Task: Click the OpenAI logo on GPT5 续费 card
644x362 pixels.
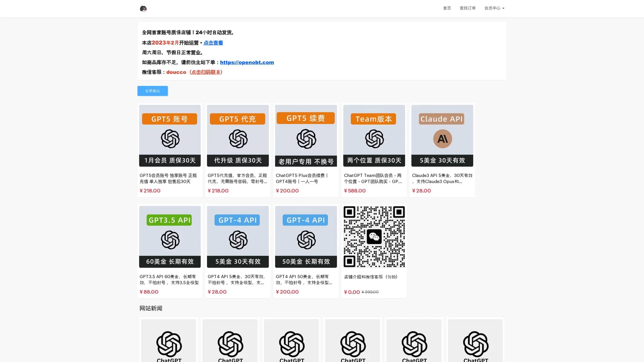Action: 306,139
